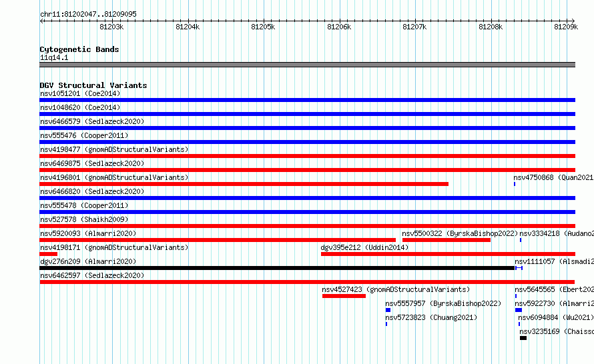Click the blue bar of nsv1051201
This screenshot has height=364, width=594.
tap(307, 100)
